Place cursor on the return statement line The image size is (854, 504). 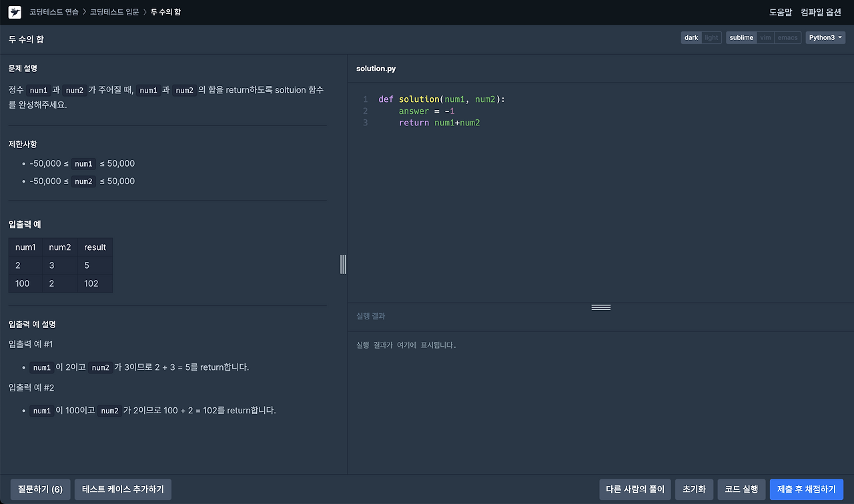(440, 123)
